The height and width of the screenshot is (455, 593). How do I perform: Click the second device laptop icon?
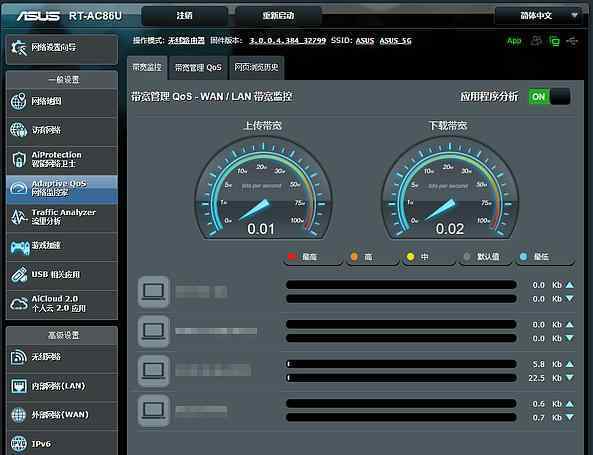tap(154, 331)
